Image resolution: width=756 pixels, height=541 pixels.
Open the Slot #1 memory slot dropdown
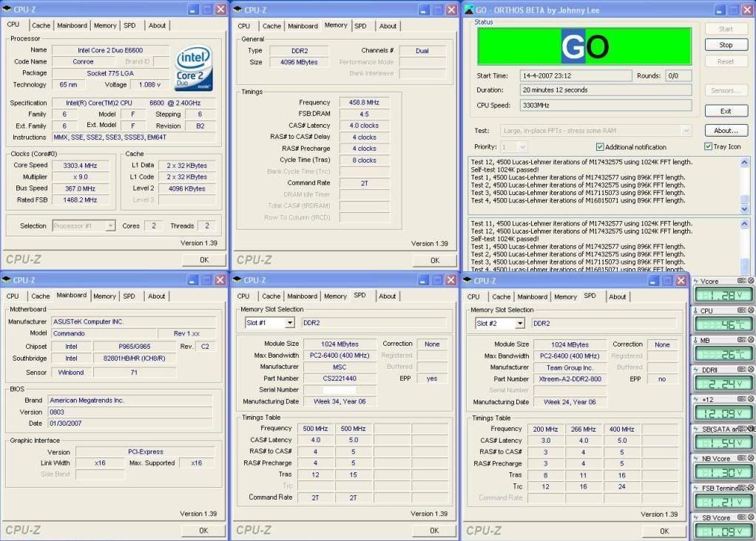(289, 323)
